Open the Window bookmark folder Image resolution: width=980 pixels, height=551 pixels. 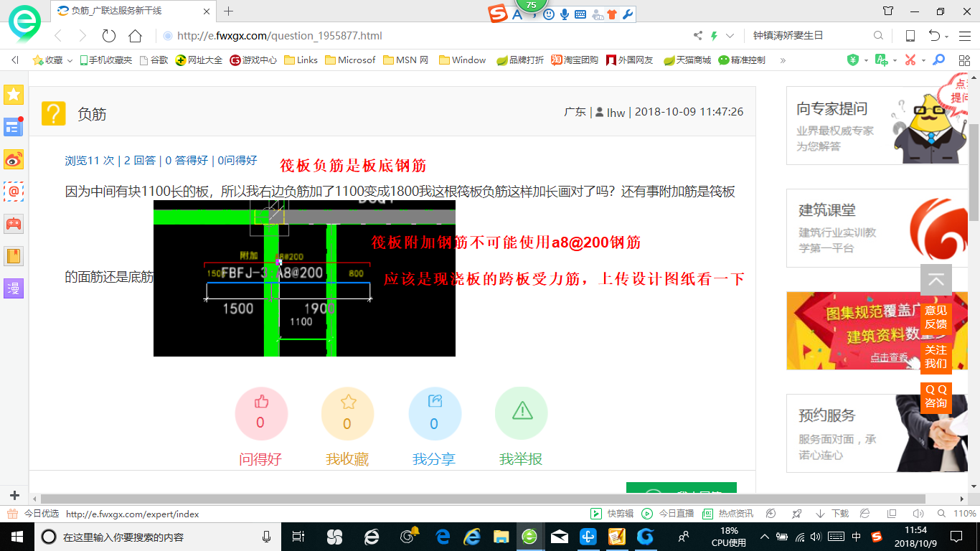click(462, 60)
